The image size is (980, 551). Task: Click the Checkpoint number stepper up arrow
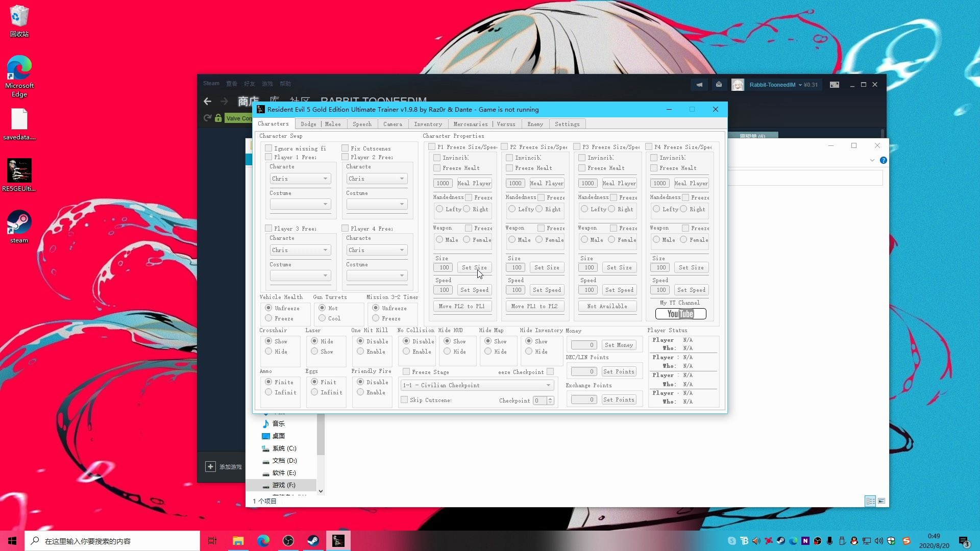[x=550, y=398]
